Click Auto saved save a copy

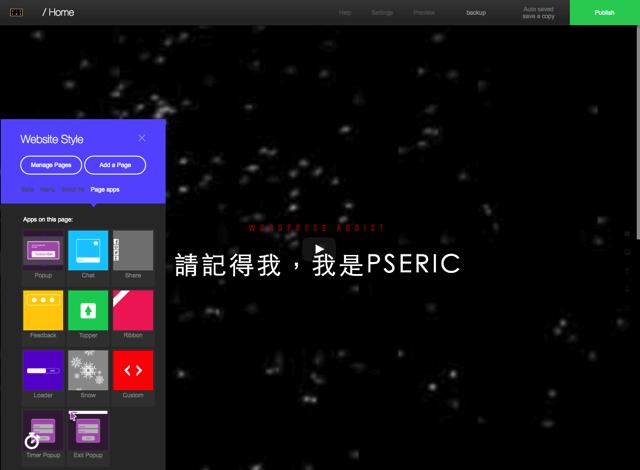[x=538, y=13]
